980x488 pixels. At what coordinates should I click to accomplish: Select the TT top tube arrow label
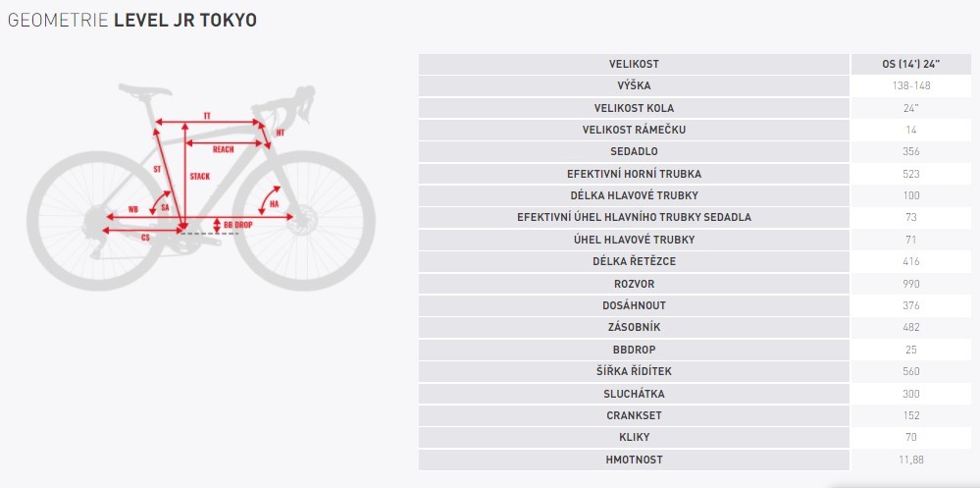(x=207, y=117)
